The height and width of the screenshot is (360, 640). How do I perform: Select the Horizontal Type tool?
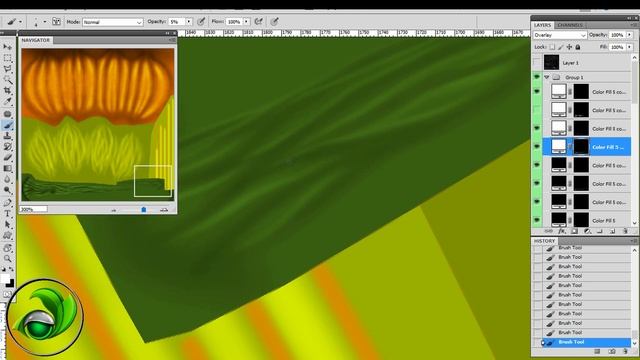point(7,213)
